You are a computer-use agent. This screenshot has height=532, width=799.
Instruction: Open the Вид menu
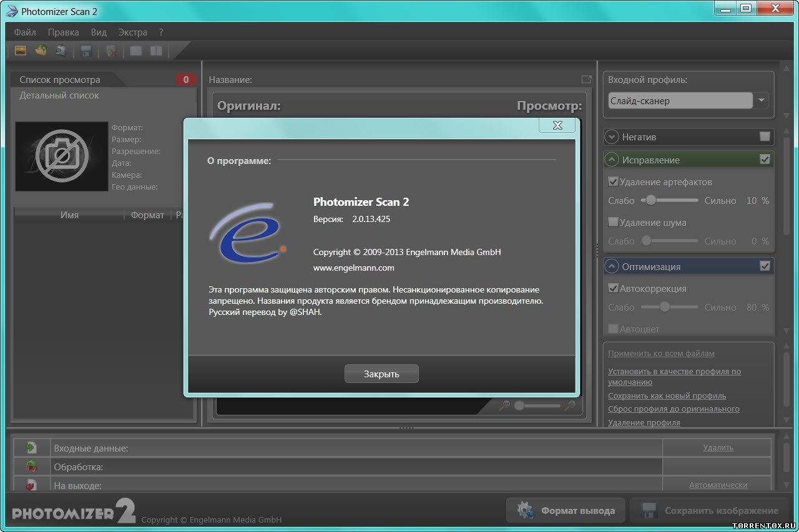coord(99,32)
